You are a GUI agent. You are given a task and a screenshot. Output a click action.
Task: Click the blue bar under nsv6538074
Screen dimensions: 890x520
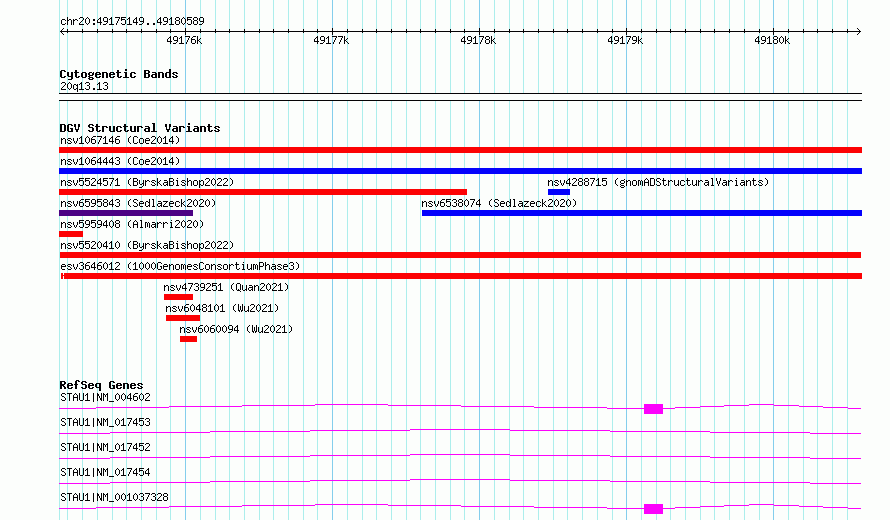[x=642, y=213]
